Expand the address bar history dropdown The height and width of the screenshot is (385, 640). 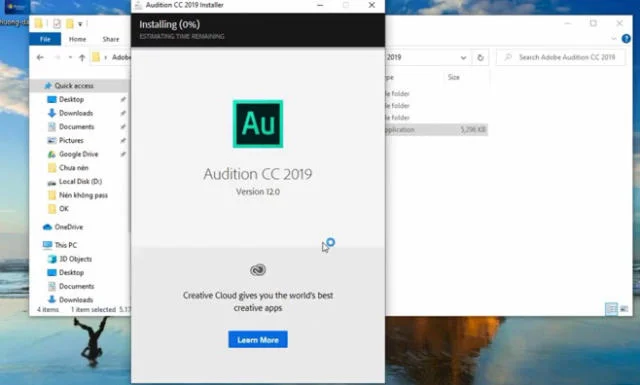tap(463, 58)
